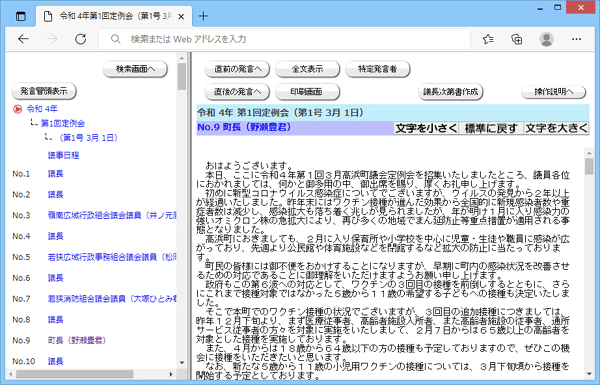Click the speech text scroll up arrow
Viewport: 600px width, 385px height.
click(589, 153)
